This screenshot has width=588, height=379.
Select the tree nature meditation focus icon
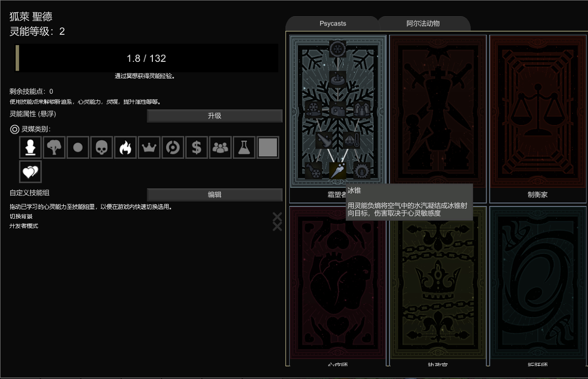click(54, 148)
